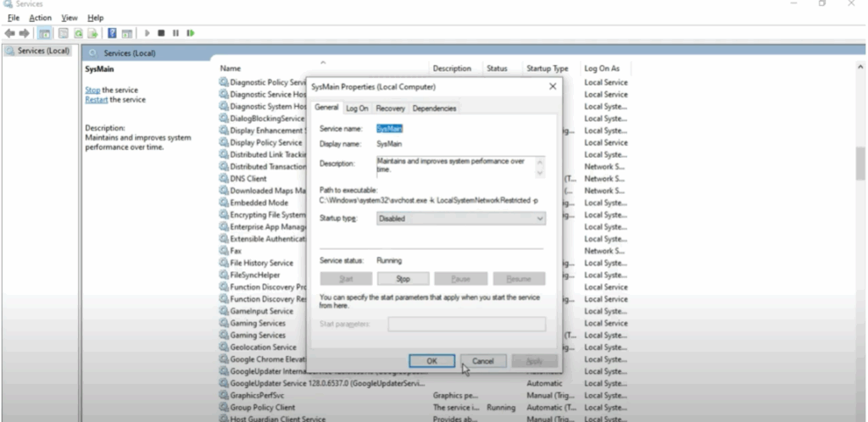
Task: Click the Start Service play icon in toolbar
Action: (x=147, y=33)
